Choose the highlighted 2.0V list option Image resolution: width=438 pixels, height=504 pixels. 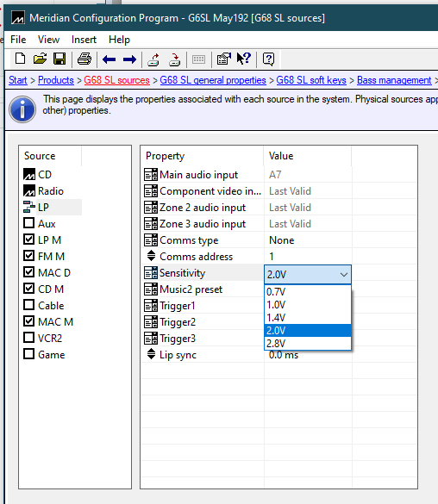tap(308, 331)
